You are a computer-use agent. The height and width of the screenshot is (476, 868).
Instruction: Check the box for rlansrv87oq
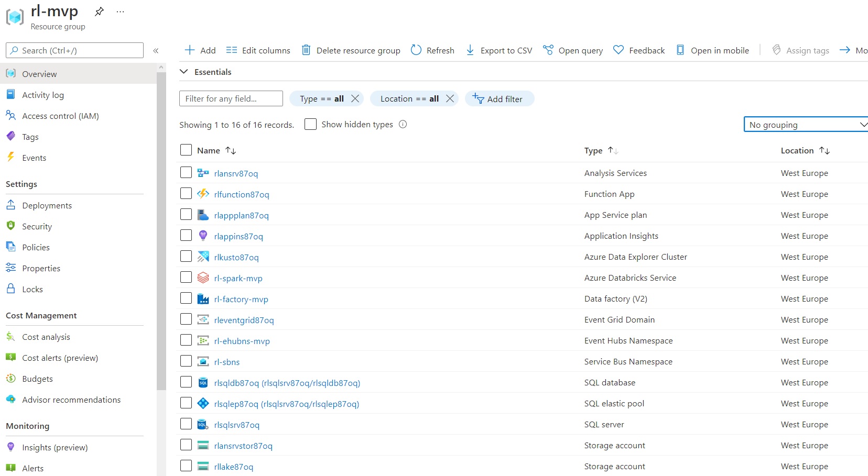click(x=186, y=172)
